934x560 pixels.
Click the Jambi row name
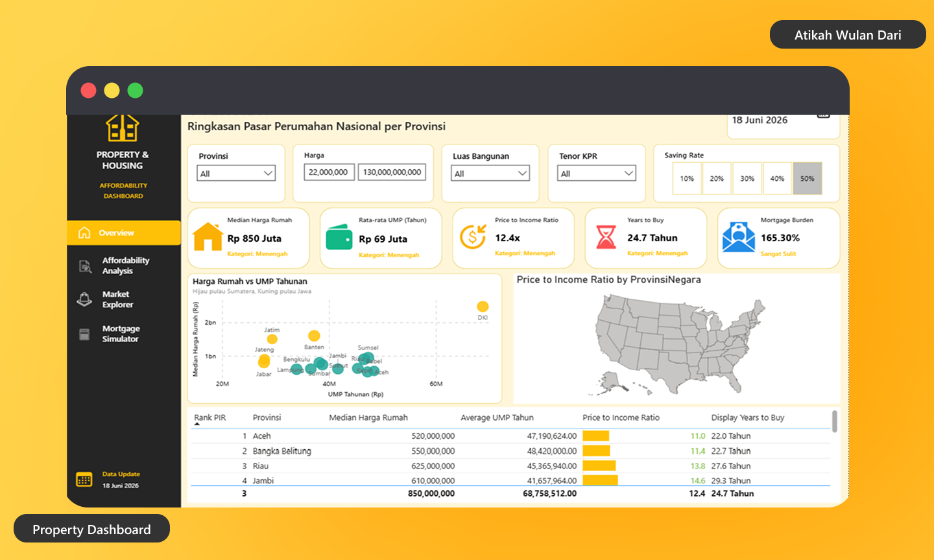click(263, 480)
